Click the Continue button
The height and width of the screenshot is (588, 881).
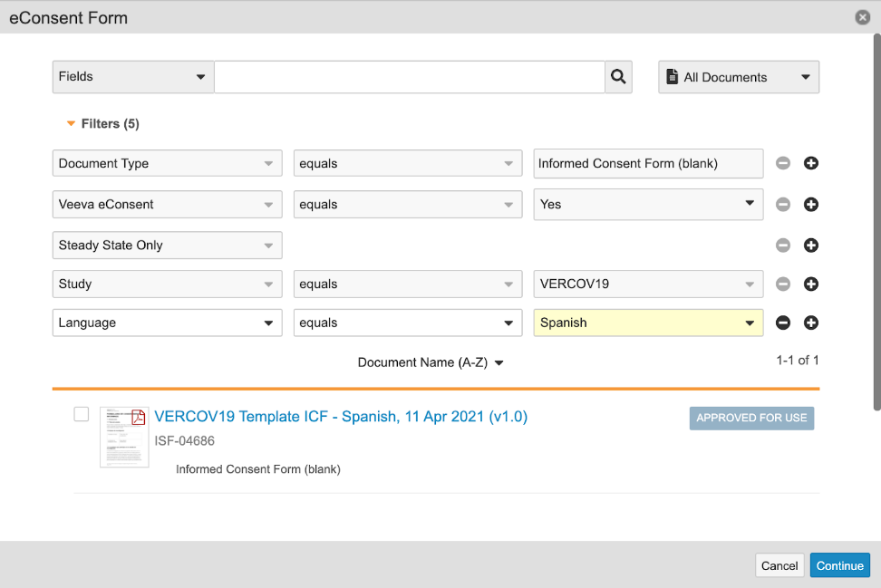(839, 565)
